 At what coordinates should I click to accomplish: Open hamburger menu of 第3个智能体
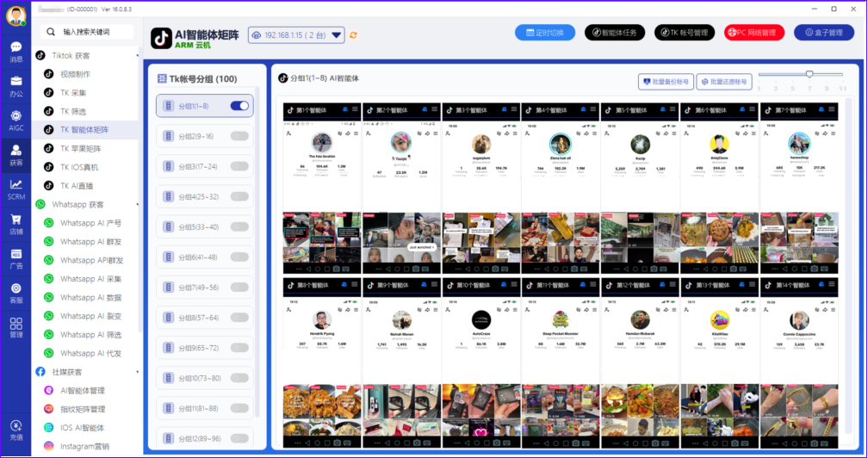coord(514,109)
